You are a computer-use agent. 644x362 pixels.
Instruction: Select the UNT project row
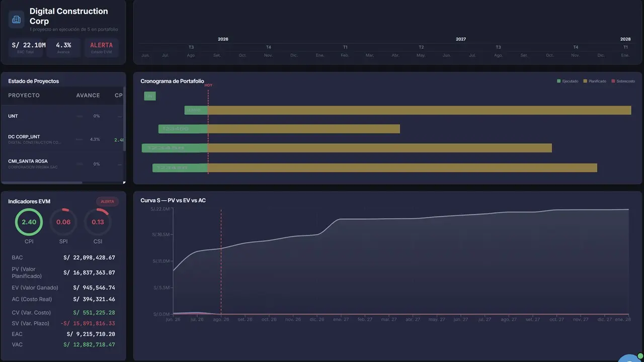pyautogui.click(x=62, y=116)
